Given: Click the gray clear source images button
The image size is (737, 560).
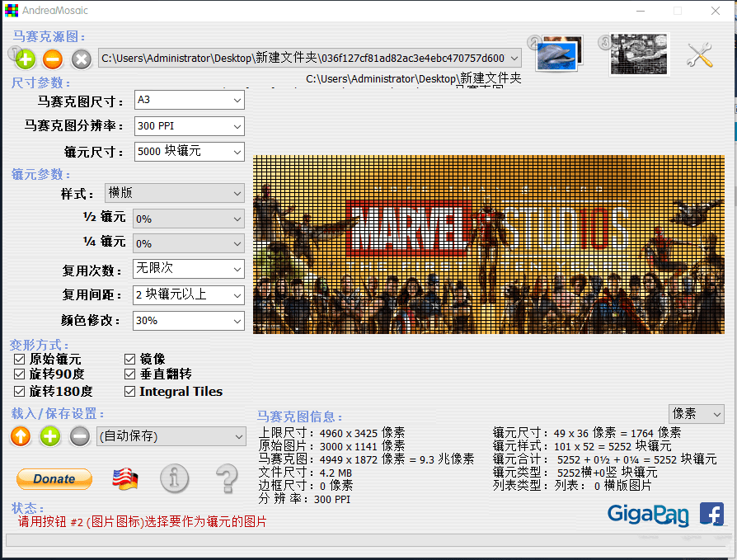Looking at the screenshot, I should click(x=81, y=59).
